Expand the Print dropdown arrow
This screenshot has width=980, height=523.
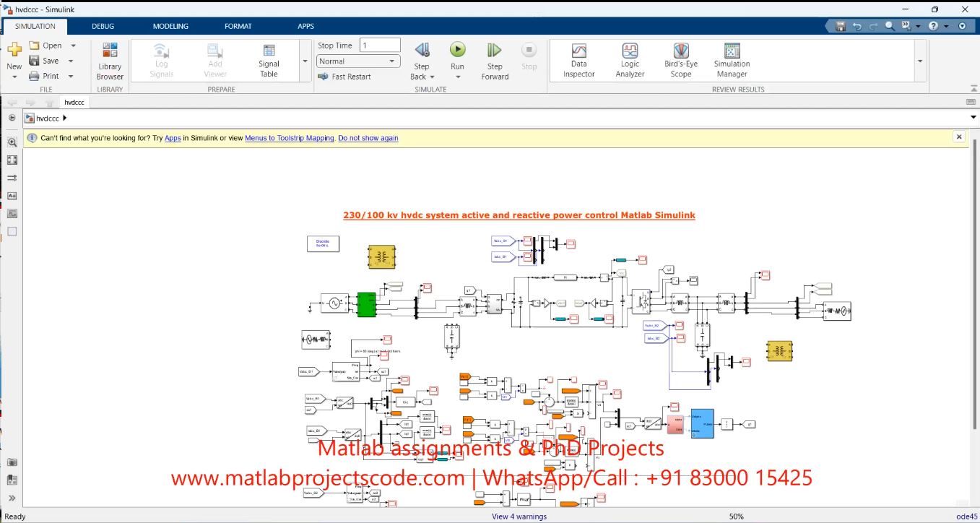71,76
